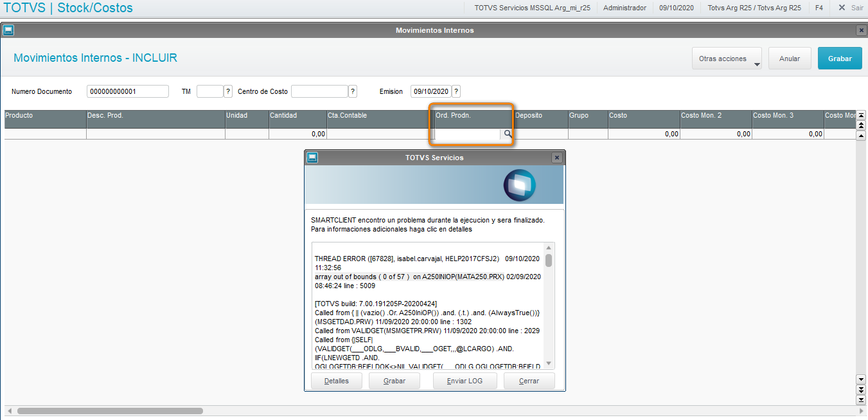Click the 09/10/2020 date in the top bar

(677, 8)
